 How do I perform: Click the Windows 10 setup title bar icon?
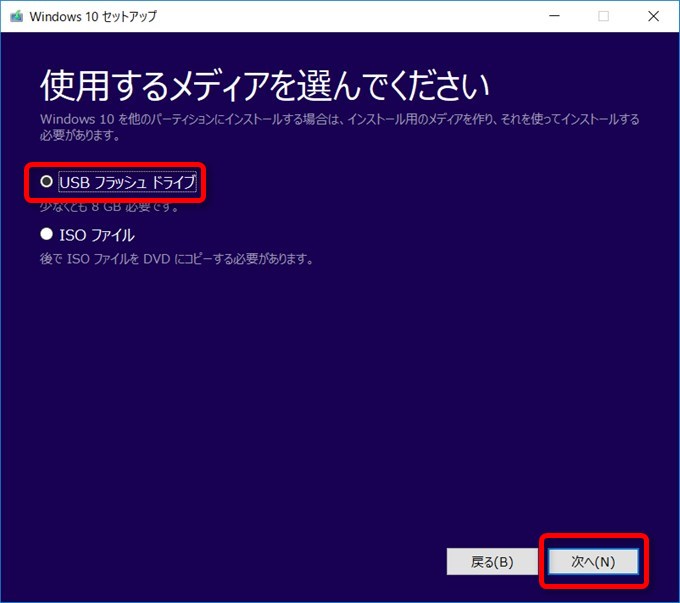click(x=16, y=16)
